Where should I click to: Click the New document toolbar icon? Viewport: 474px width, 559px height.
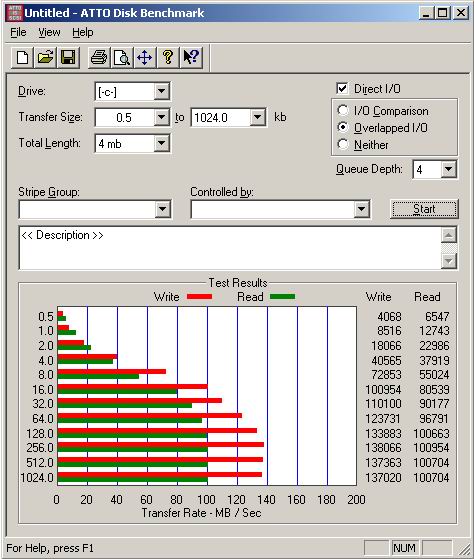click(x=22, y=57)
